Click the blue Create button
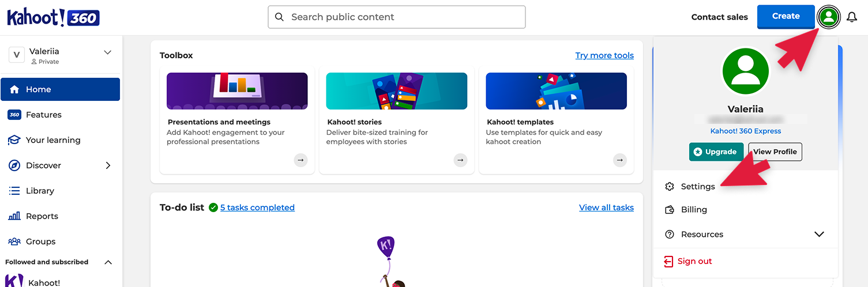The width and height of the screenshot is (868, 287). (786, 17)
